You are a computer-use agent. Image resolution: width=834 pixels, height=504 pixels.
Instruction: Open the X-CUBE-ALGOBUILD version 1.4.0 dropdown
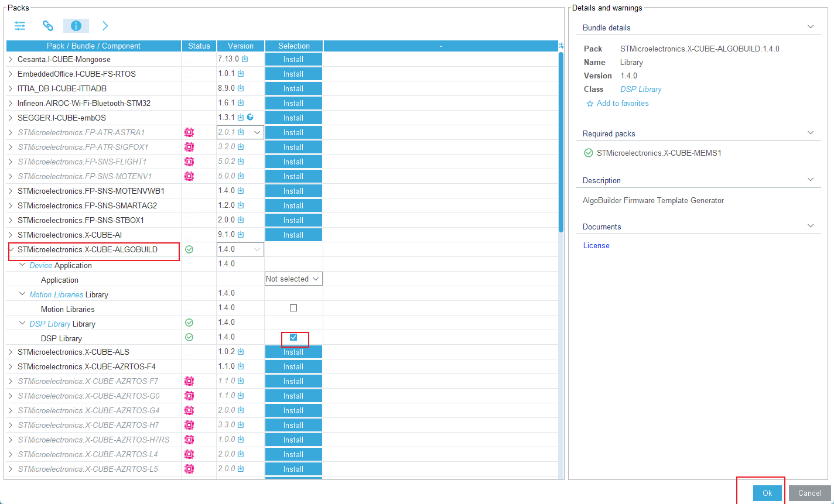point(240,249)
